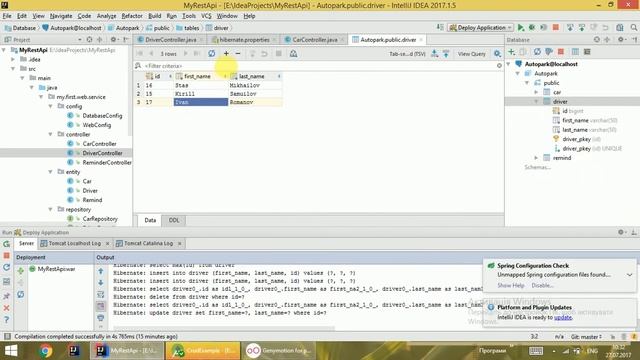Switch to hibernate.properties tab

point(244,40)
